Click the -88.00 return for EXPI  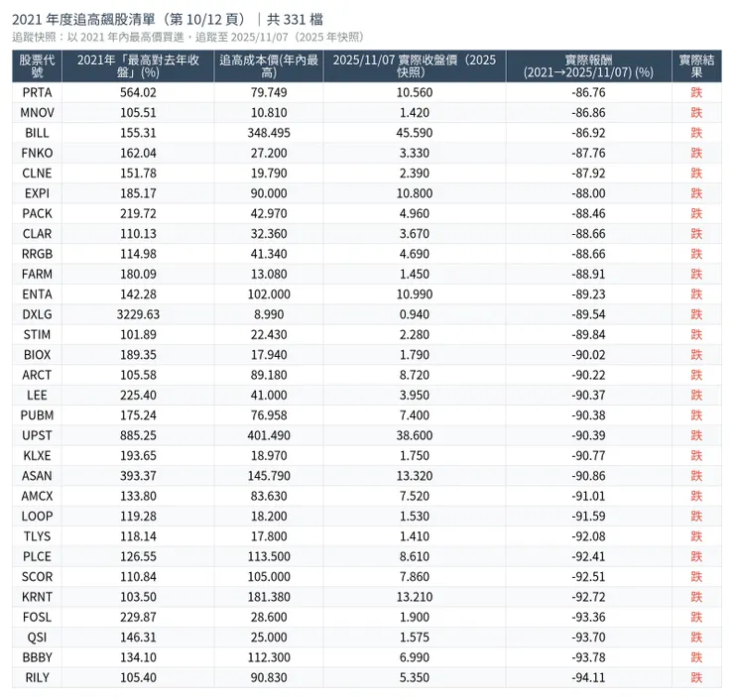[x=588, y=193]
